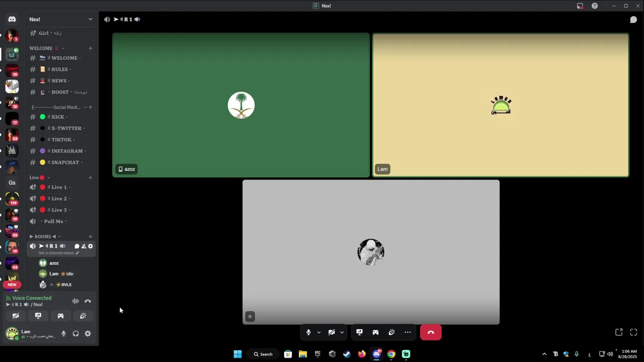Open Firefox from the taskbar
The image size is (644, 362).
(362, 354)
